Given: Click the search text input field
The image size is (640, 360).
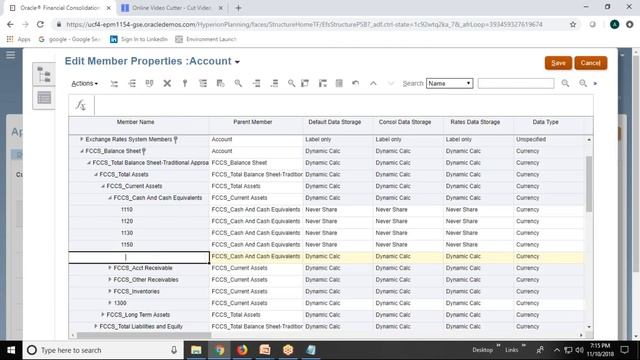Looking at the screenshot, I should (x=516, y=83).
